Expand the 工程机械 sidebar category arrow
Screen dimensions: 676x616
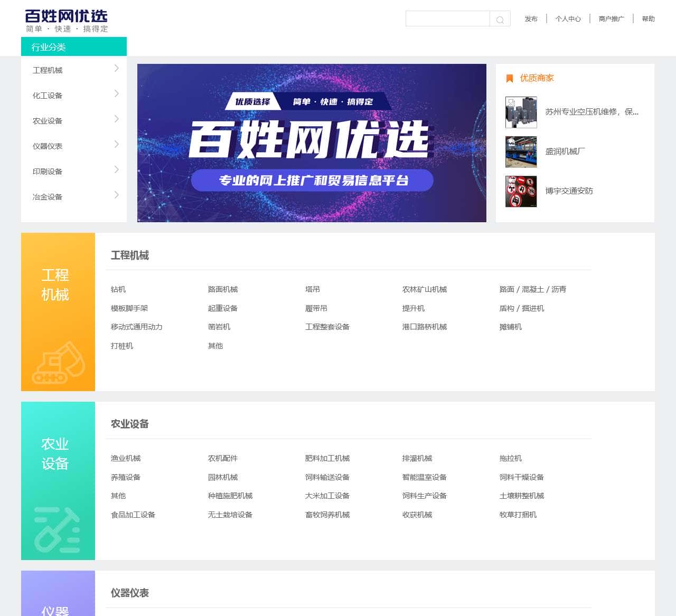point(116,69)
